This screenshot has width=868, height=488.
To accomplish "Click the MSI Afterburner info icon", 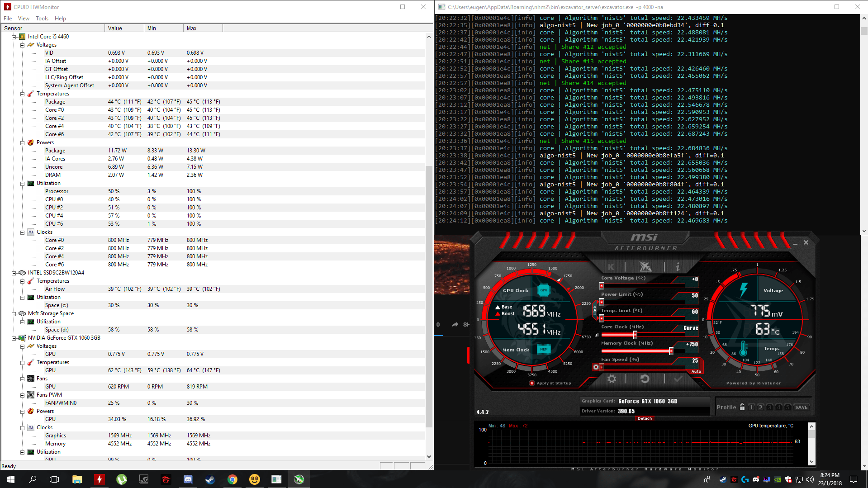I will [678, 267].
